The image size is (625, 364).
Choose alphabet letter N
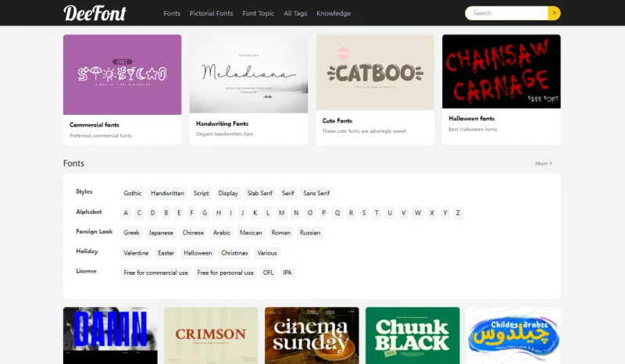[x=296, y=213]
